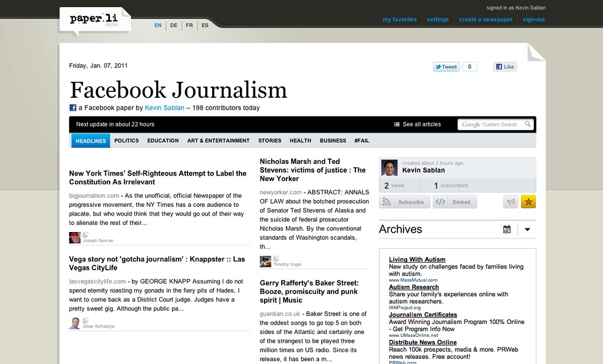The width and height of the screenshot is (603, 364).
Task: Click the megaphone promote icon button
Action: [x=510, y=202]
